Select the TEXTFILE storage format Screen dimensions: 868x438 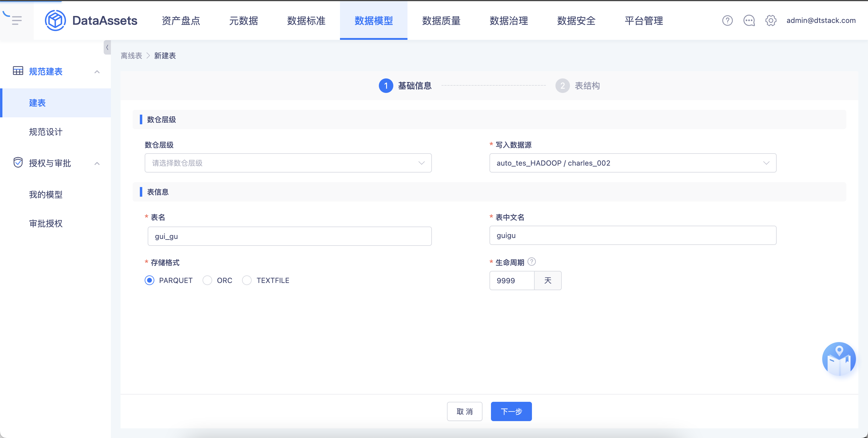click(247, 280)
